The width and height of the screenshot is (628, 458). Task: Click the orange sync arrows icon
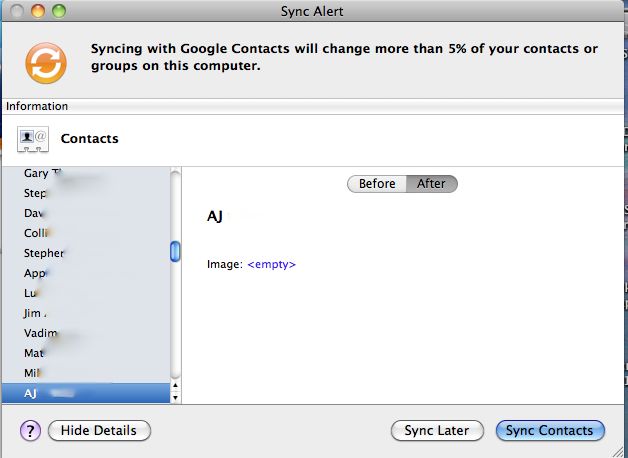[x=45, y=62]
